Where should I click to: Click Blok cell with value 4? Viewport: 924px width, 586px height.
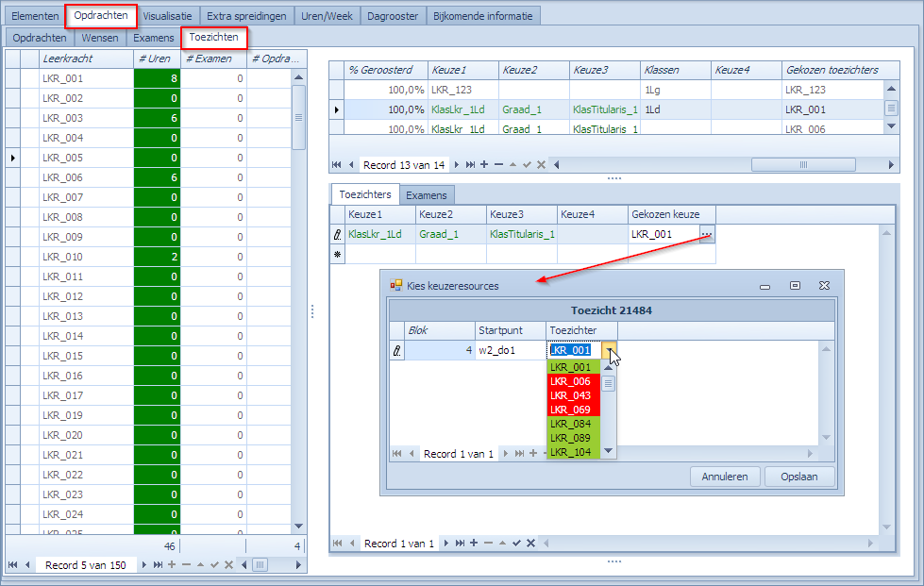tap(440, 350)
